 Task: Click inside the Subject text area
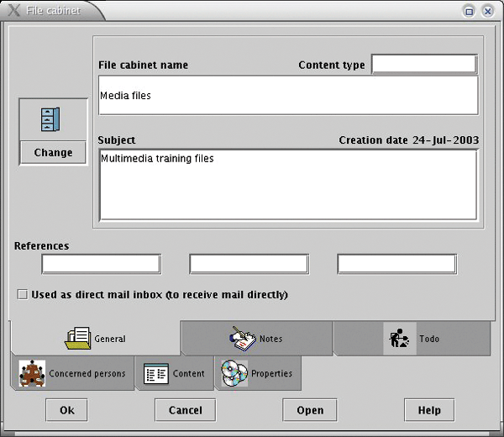click(288, 185)
